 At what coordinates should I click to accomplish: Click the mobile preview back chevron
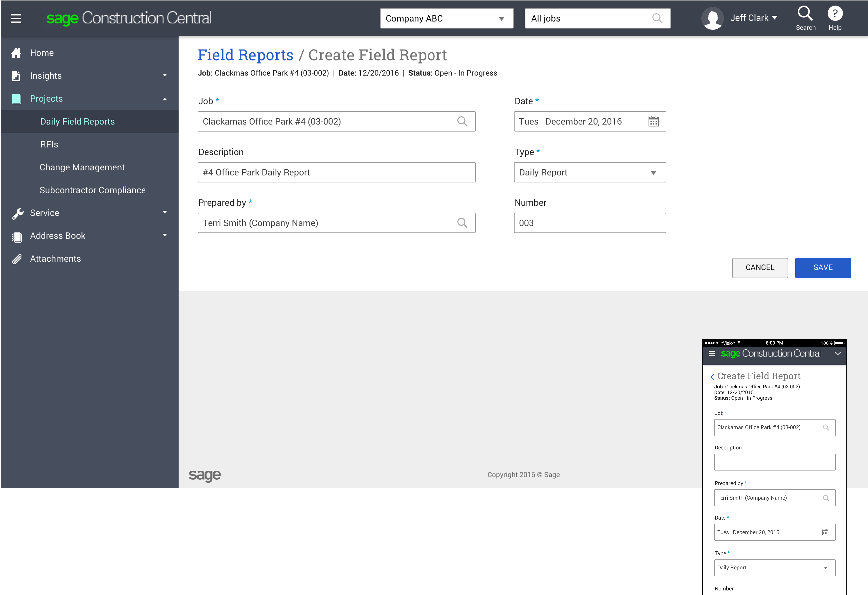pyautogui.click(x=712, y=376)
